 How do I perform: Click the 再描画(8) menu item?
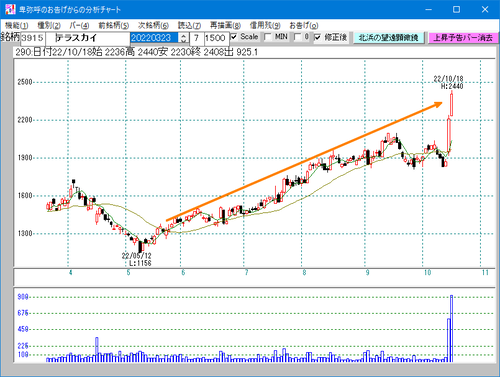click(x=225, y=25)
